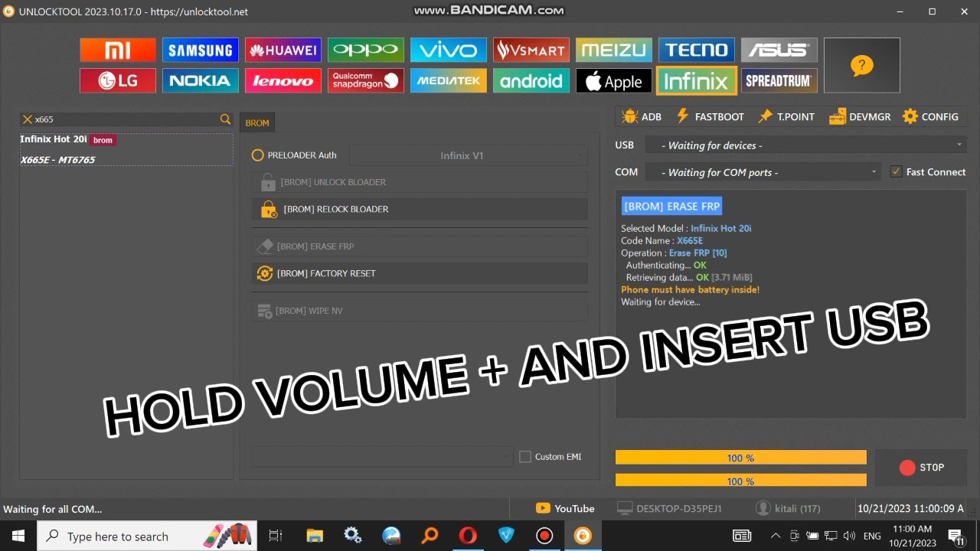
Task: Switch to the BROM tab
Action: tap(257, 122)
